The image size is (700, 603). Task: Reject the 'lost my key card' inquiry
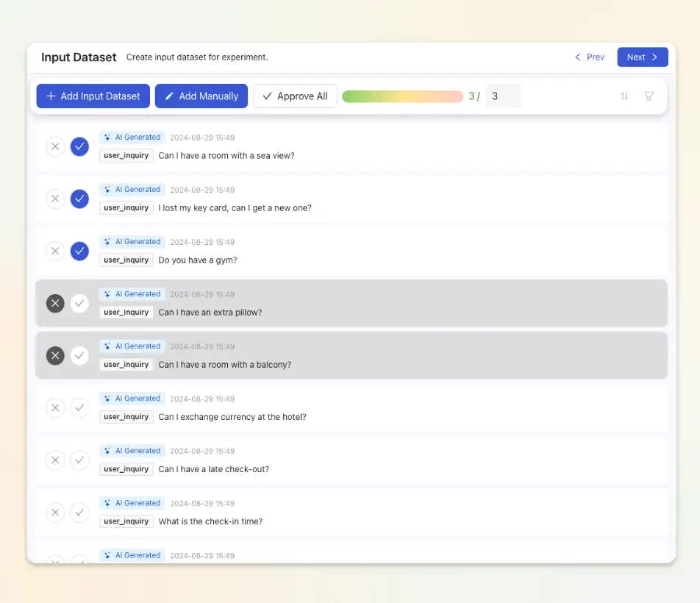coord(55,199)
